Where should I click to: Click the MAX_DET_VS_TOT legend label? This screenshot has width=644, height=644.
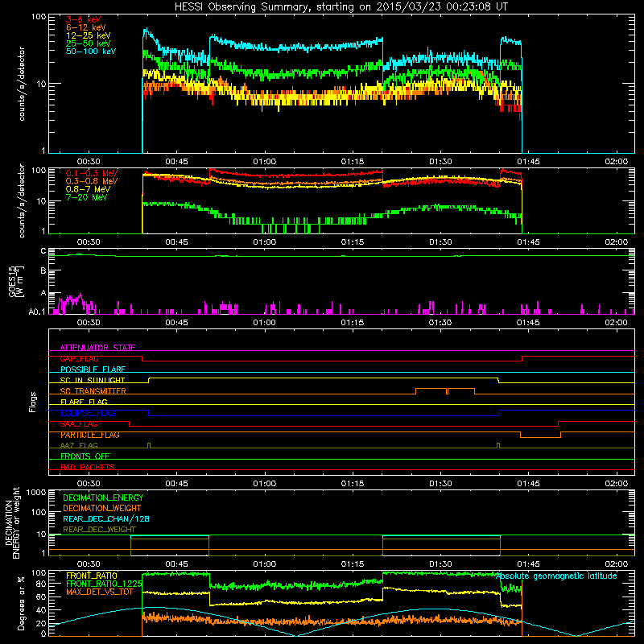(100, 592)
